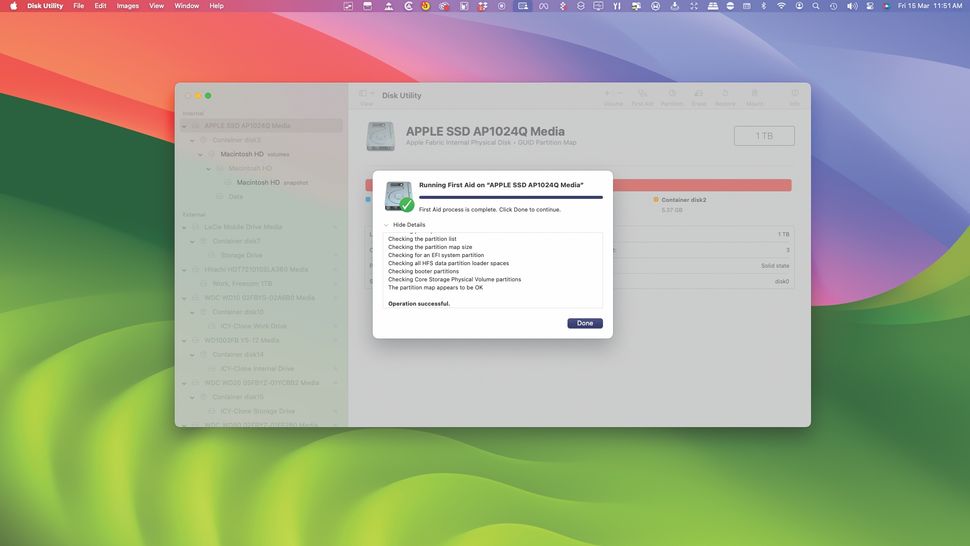The image size is (970, 546).
Task: Collapse LaCie Mobile Drive Media disclosure triangle
Action: (x=184, y=228)
